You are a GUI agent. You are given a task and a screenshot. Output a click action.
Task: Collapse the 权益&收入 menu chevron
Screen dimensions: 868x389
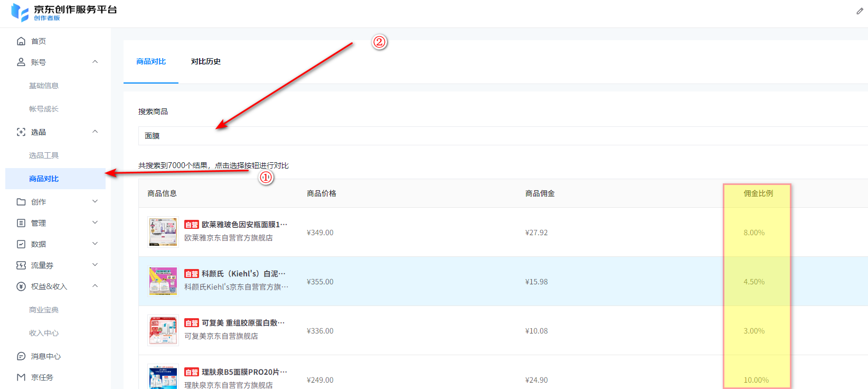tap(95, 286)
